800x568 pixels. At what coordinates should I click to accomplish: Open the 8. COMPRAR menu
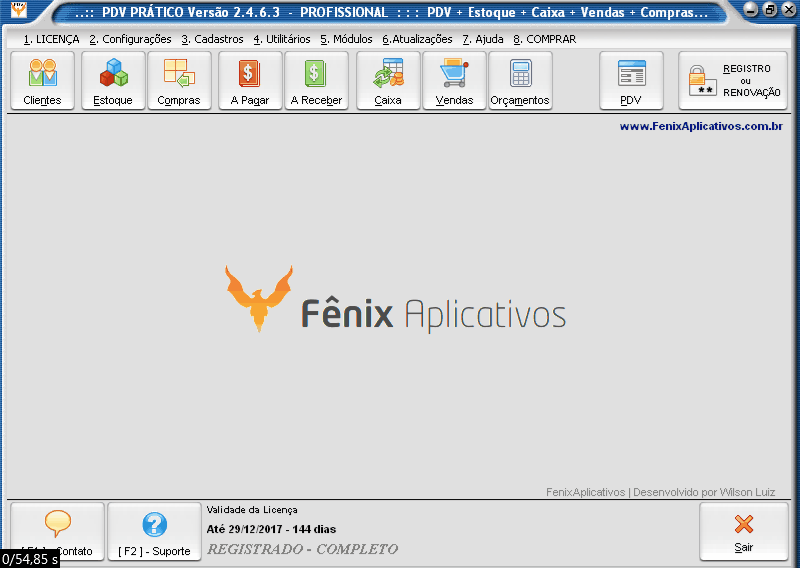(x=544, y=39)
